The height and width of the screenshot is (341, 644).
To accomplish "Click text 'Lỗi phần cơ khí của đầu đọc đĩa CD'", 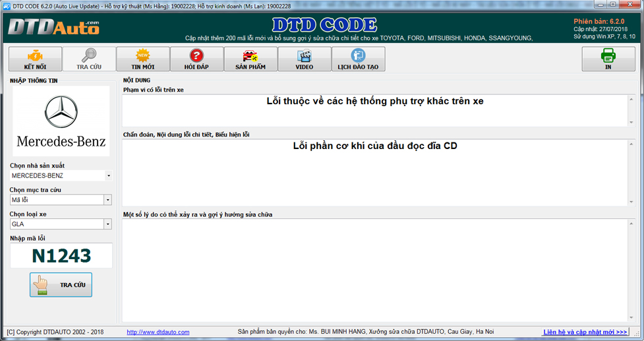I will point(375,146).
